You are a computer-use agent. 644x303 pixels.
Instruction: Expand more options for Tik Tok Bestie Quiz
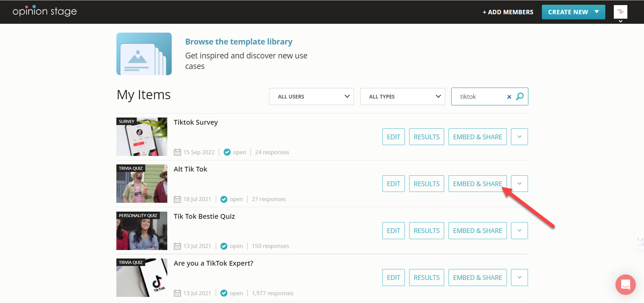[x=519, y=230]
